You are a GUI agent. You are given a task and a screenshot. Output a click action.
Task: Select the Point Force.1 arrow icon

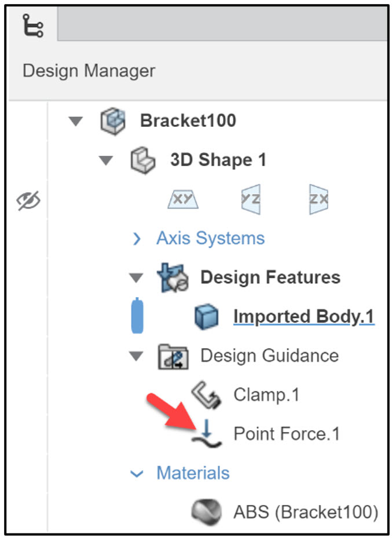[x=207, y=434]
